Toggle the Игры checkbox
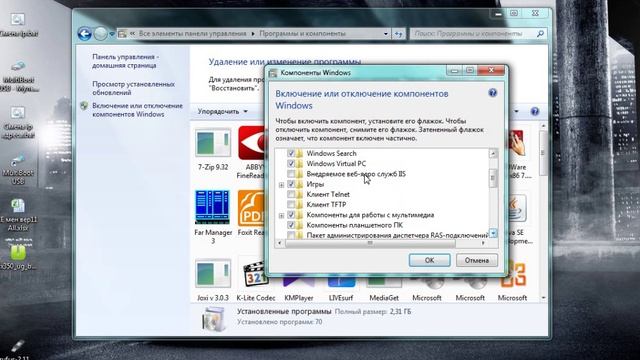The image size is (640, 360). pyautogui.click(x=291, y=184)
